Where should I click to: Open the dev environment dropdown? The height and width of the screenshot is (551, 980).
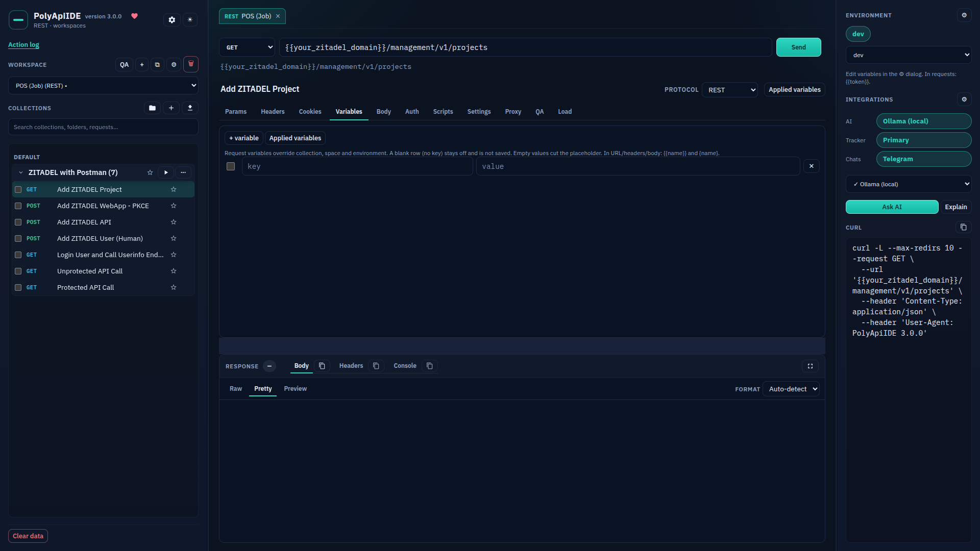point(909,55)
